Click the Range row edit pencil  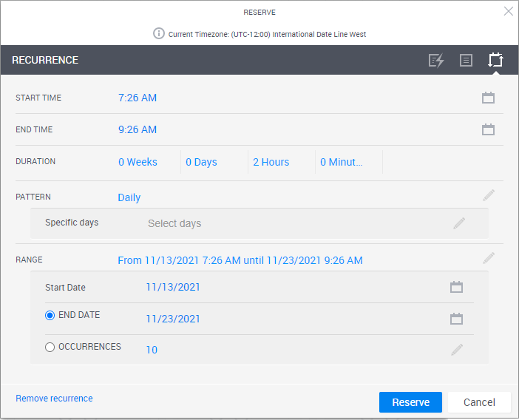(x=489, y=259)
